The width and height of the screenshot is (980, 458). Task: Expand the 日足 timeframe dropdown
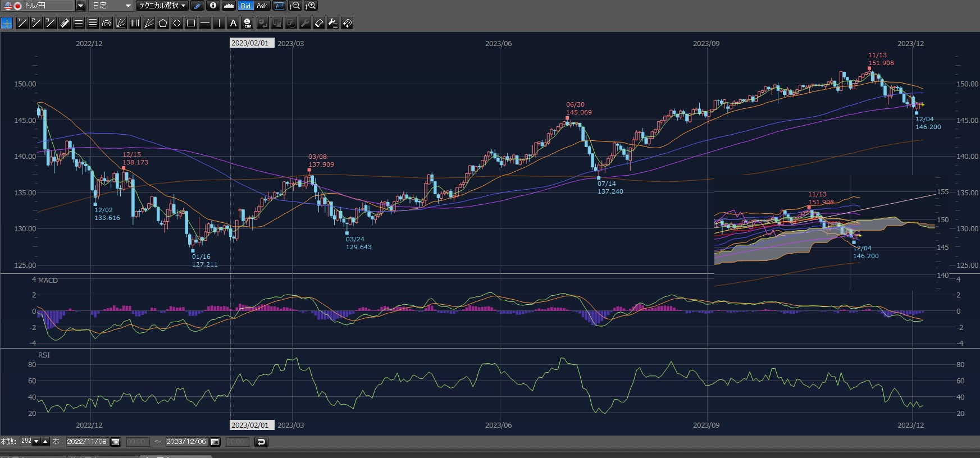click(x=127, y=6)
